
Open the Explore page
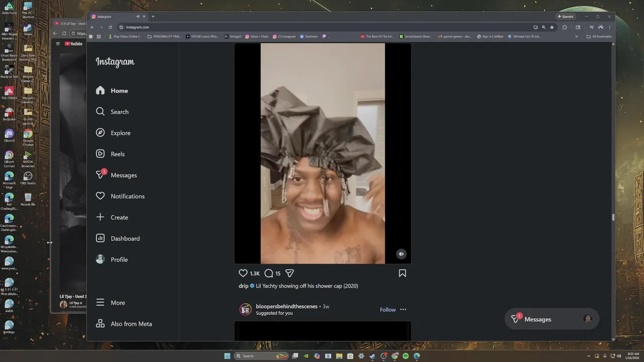[113, 133]
